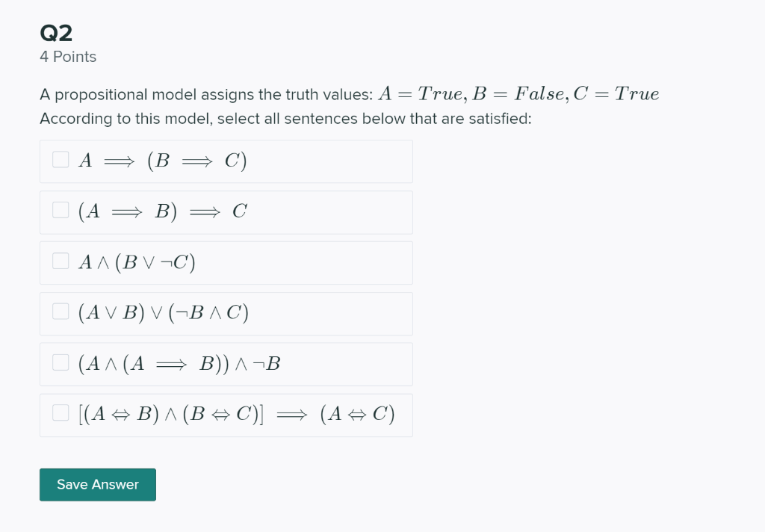The width and height of the screenshot is (765, 532).
Task: Click the row with (A ⟹ B) ⟹ C
Action: [224, 212]
